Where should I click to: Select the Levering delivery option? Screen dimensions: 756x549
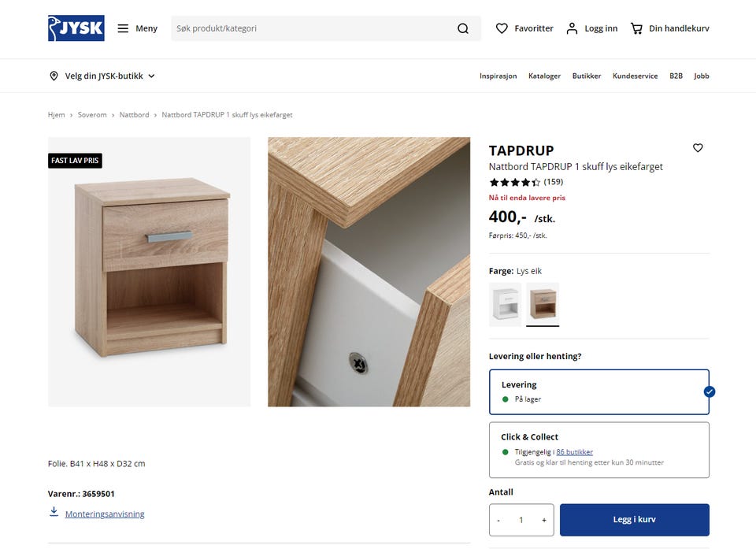(598, 391)
